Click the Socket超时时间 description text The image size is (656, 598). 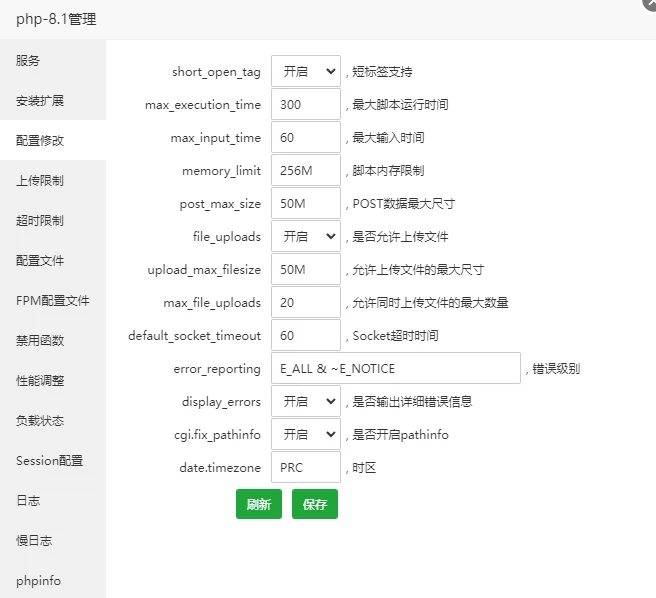coord(395,335)
